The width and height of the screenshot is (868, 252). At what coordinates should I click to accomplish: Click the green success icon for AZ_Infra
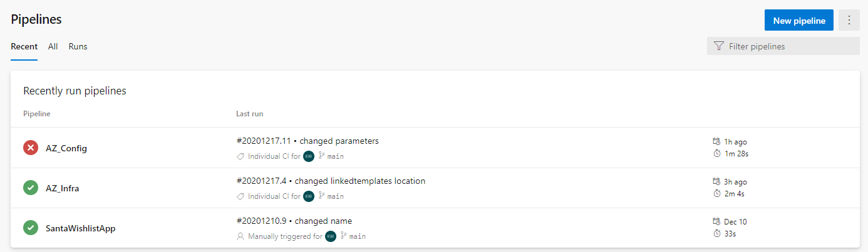(31, 188)
